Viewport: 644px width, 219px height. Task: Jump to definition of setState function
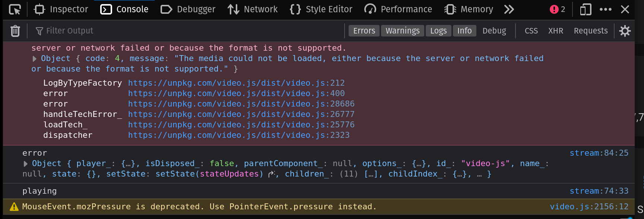tap(272, 174)
